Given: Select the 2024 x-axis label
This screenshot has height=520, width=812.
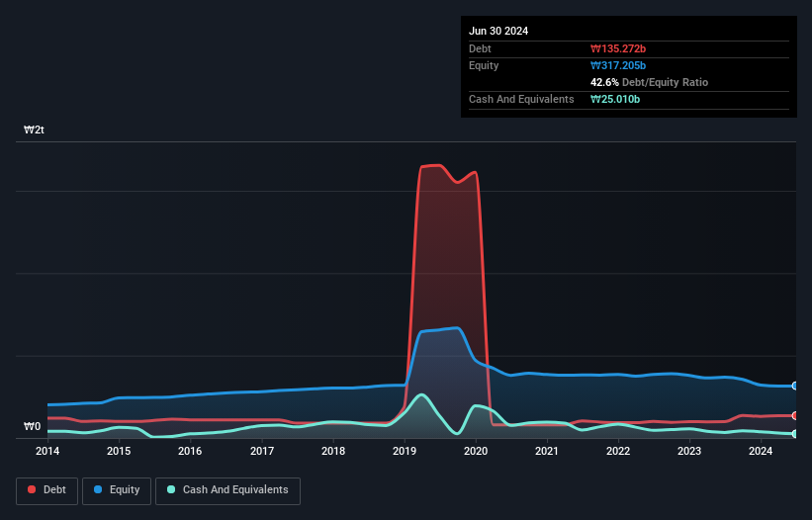Looking at the screenshot, I should pyautogui.click(x=761, y=451).
